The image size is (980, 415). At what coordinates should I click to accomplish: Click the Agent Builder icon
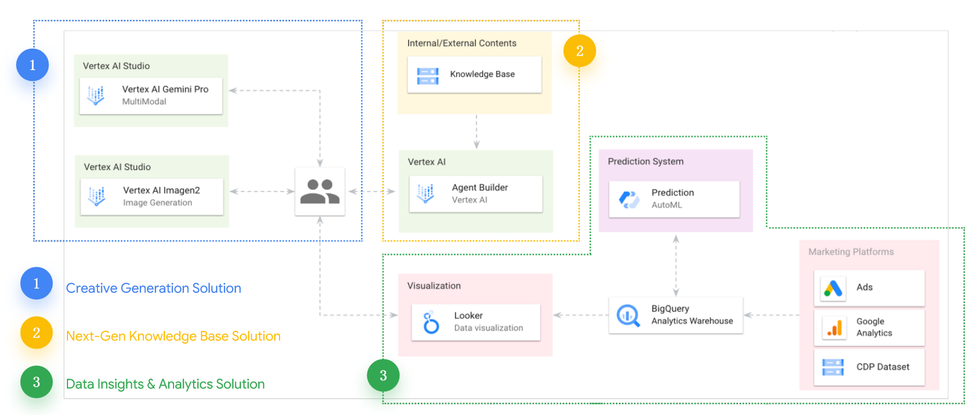pyautogui.click(x=426, y=194)
